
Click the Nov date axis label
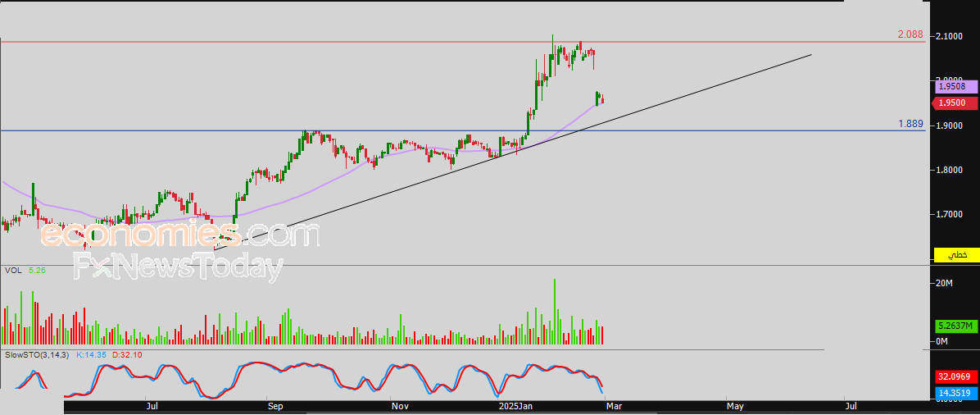tap(399, 407)
